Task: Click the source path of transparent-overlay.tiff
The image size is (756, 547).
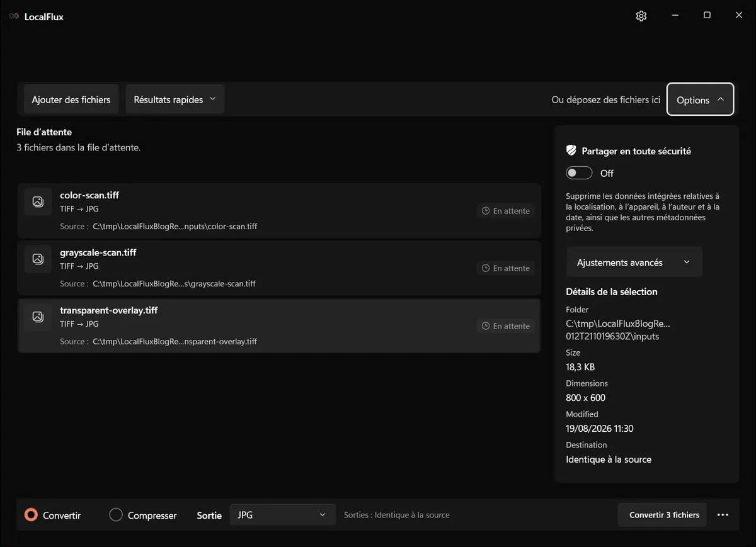Action: click(175, 342)
